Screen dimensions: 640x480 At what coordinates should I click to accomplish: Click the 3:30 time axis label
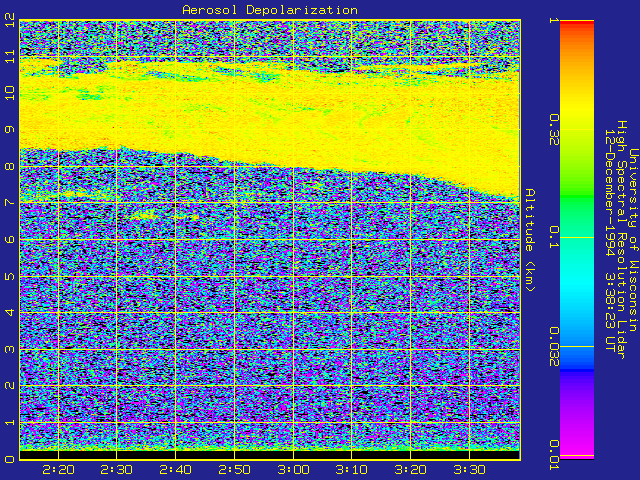click(x=469, y=470)
